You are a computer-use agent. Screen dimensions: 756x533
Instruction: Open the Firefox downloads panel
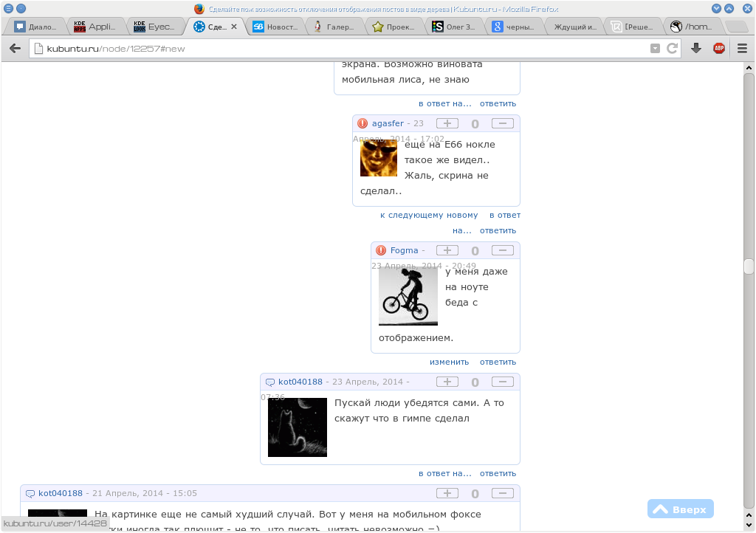695,48
